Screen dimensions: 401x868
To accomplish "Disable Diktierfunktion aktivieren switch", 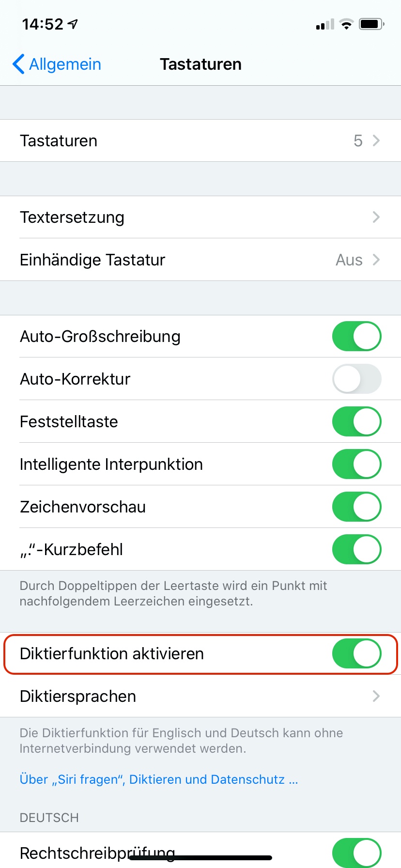I will tap(356, 653).
